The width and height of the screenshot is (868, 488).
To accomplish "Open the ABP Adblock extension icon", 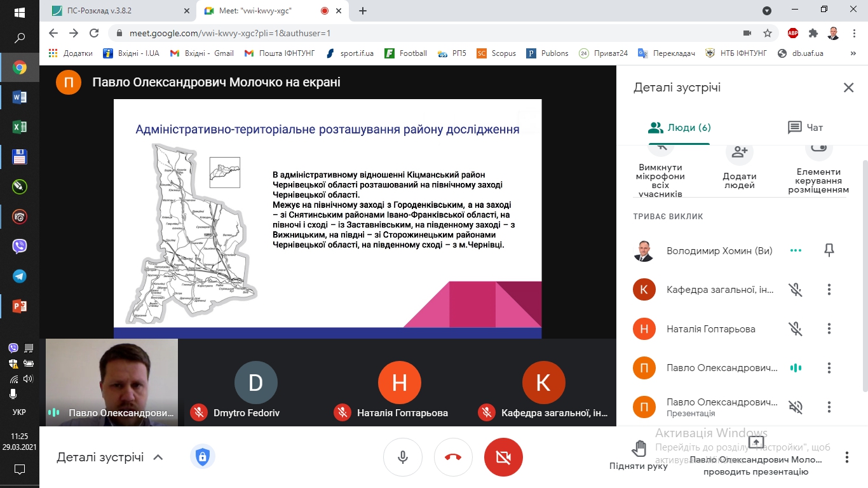I will click(x=793, y=33).
